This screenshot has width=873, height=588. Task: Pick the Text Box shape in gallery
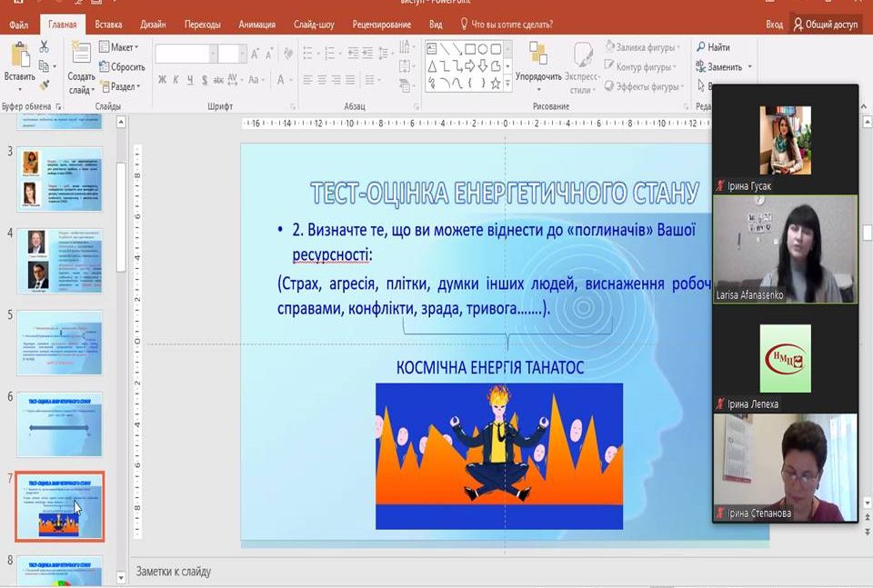pyautogui.click(x=431, y=49)
